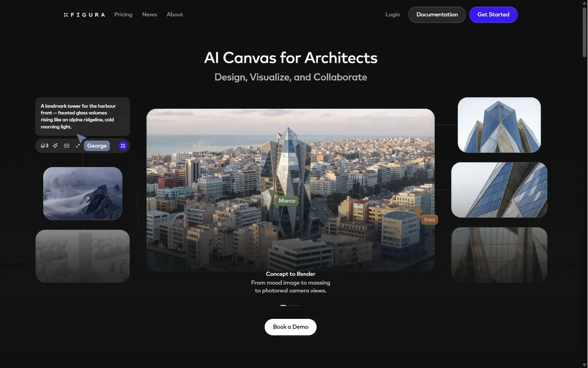Open the Documentation button
Image resolution: width=588 pixels, height=368 pixels.
pyautogui.click(x=437, y=15)
